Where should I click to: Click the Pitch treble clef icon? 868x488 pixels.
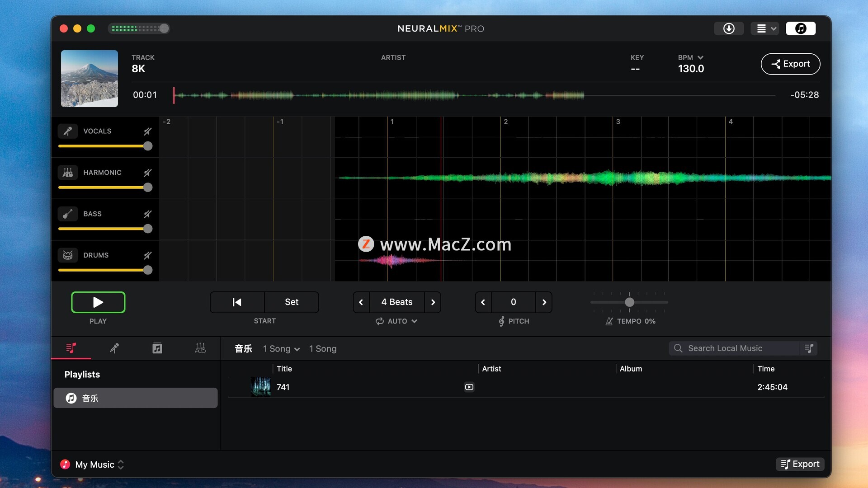coord(501,321)
